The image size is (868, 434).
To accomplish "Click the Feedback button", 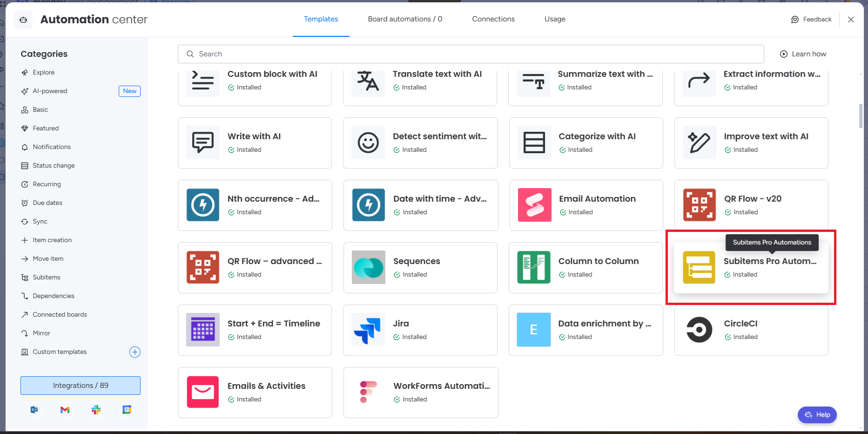I will (811, 20).
